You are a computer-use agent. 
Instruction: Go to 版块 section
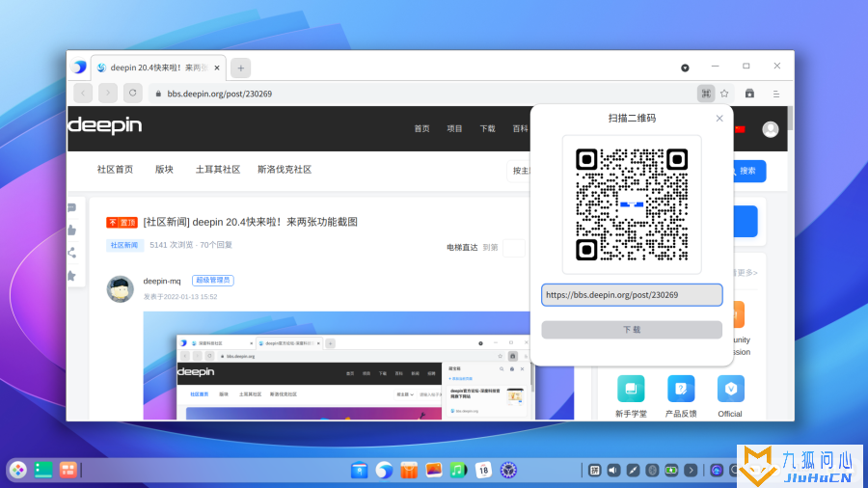164,170
